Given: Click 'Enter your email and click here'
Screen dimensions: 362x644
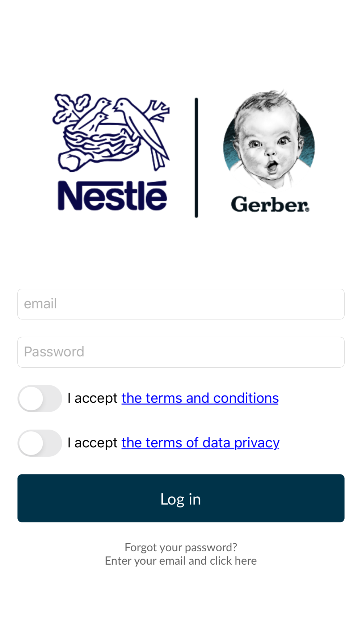Looking at the screenshot, I should [181, 561].
